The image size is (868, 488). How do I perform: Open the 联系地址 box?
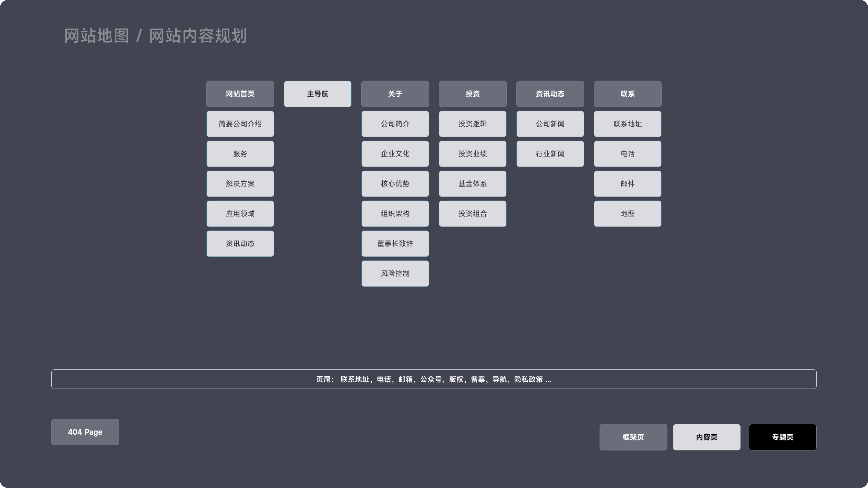[628, 124]
